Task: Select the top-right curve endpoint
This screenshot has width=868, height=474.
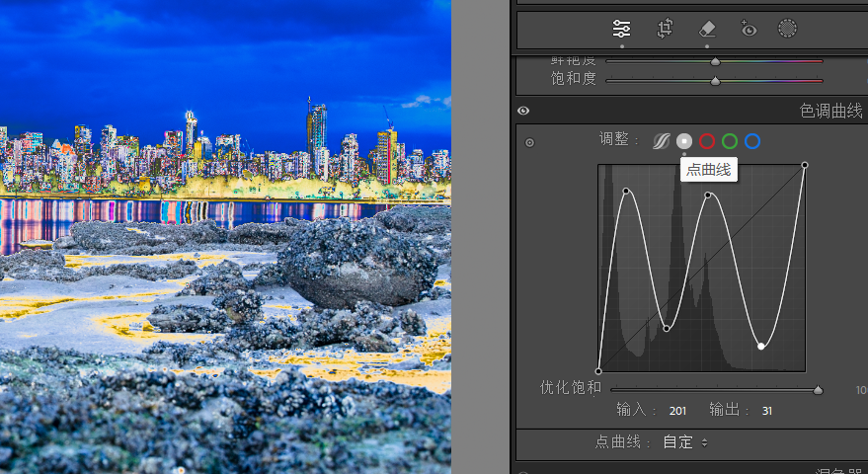Action: [805, 165]
